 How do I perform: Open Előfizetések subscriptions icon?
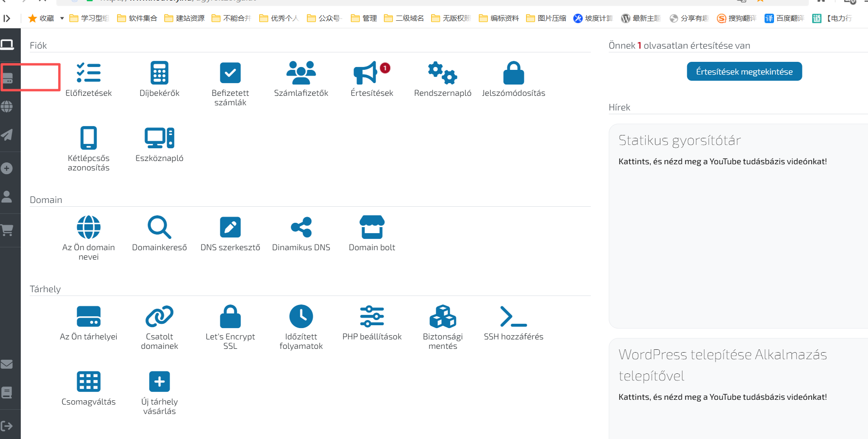tap(89, 73)
